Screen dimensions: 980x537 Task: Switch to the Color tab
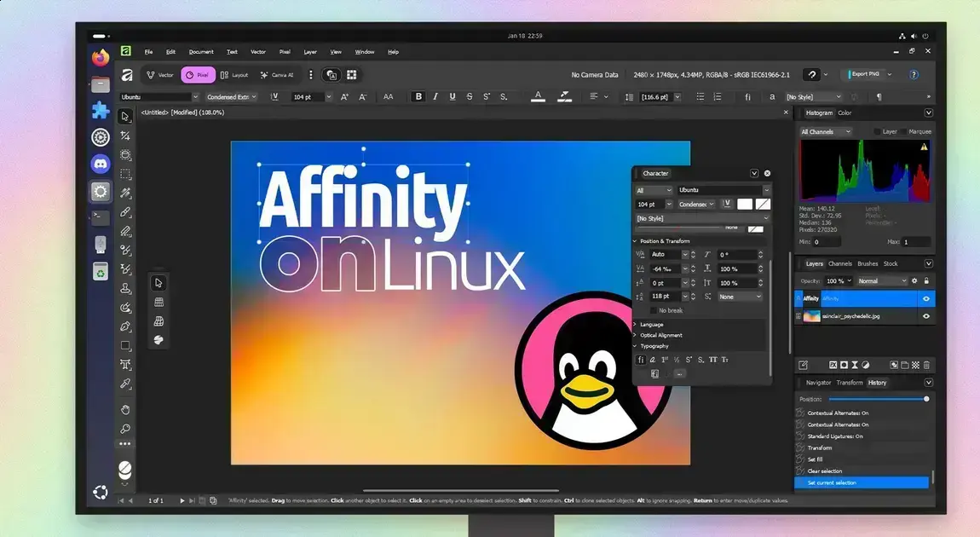tap(845, 113)
